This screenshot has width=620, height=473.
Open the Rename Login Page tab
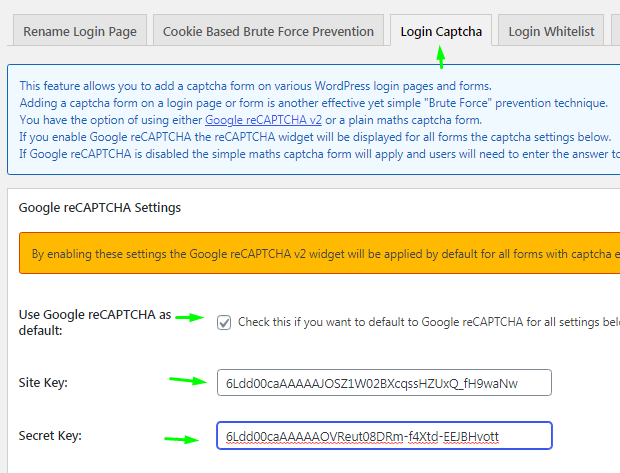80,31
